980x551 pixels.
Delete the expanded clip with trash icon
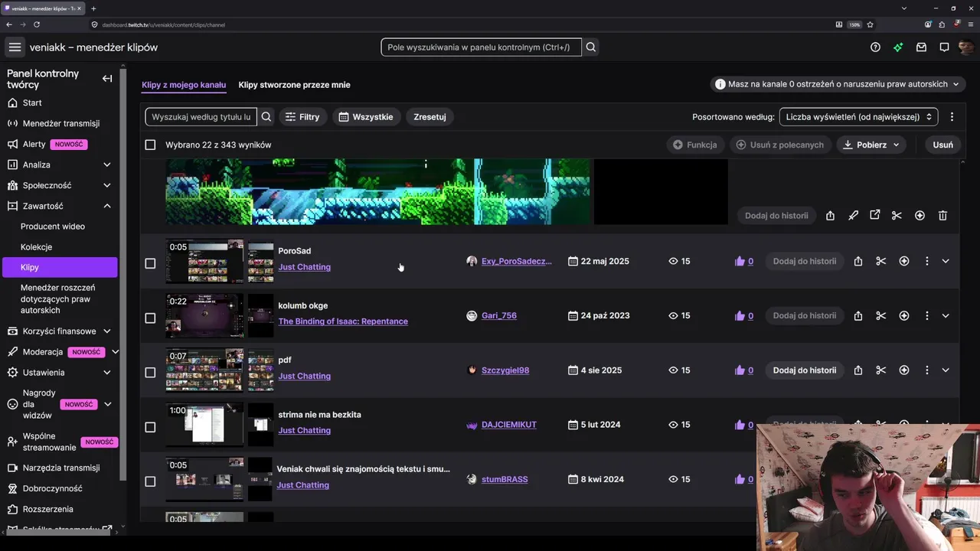[x=942, y=216]
